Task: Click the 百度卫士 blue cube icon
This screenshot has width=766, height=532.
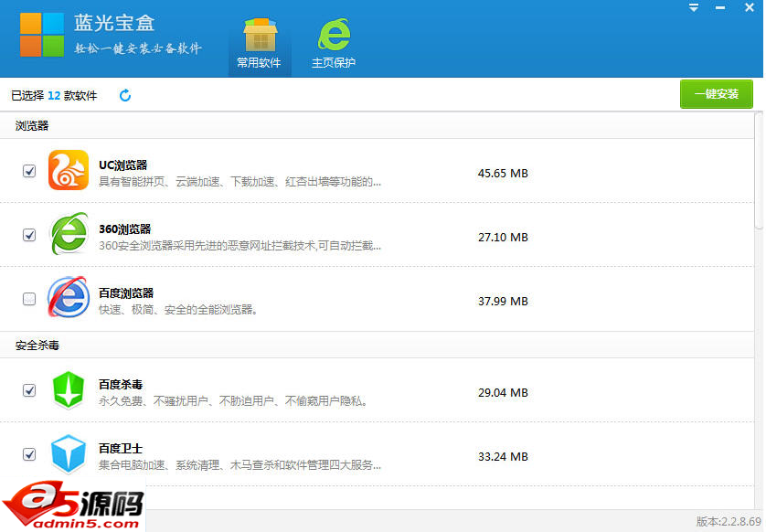Action: (69, 453)
